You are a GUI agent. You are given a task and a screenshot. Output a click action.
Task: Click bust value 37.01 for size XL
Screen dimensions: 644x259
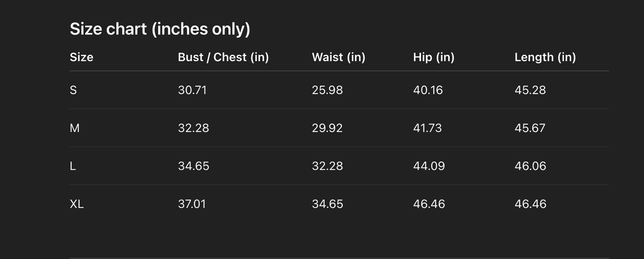[192, 204]
